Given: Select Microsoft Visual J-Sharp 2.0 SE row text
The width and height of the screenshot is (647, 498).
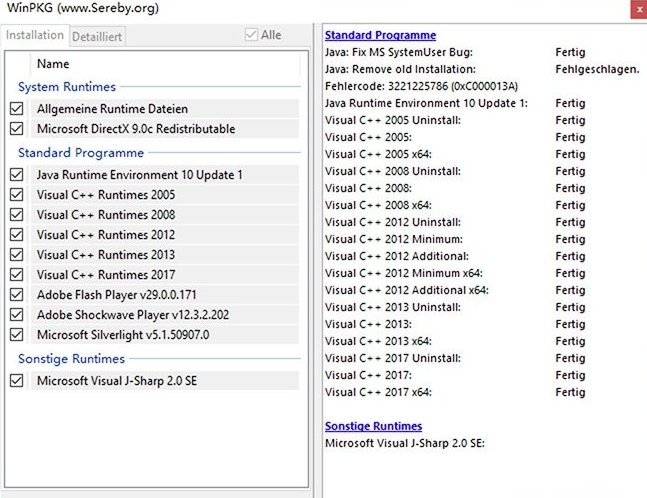Looking at the screenshot, I should pos(117,380).
